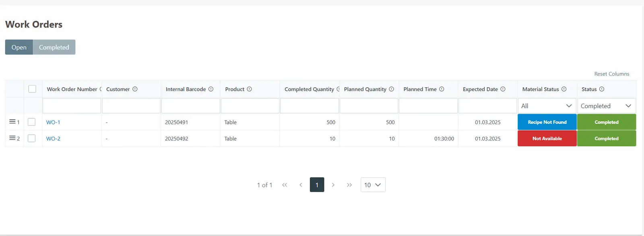644x236 pixels.
Task: Open info icon beside Planned Time header
Action: tap(442, 89)
